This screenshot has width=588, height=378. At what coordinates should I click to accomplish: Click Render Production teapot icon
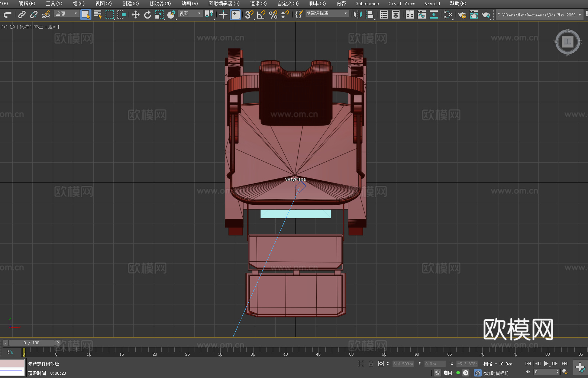486,14
